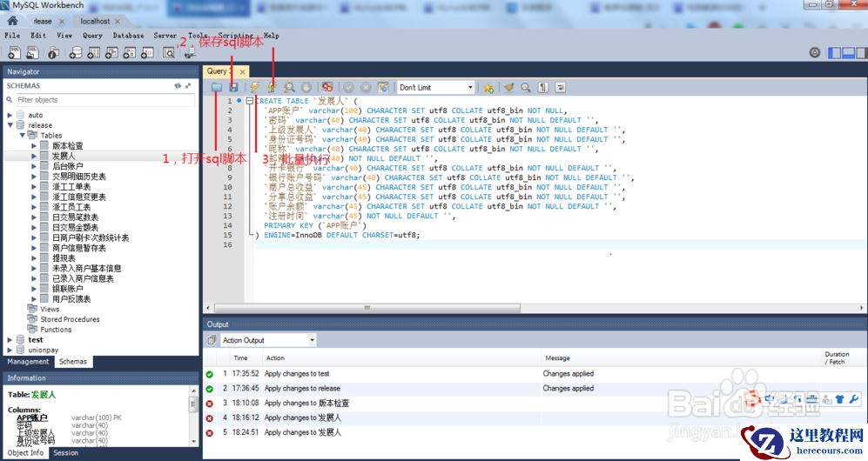Switch to the Management tab
Screen dimensions: 868x461
coord(29,362)
